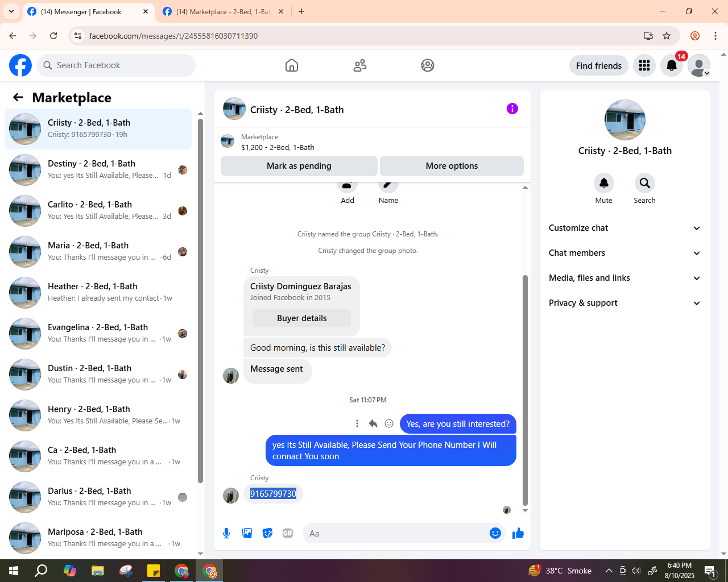Viewport: 728px width, 582px height.
Task: Open Heather 2-Bed, 1-Bath conversation
Action: tap(98, 293)
